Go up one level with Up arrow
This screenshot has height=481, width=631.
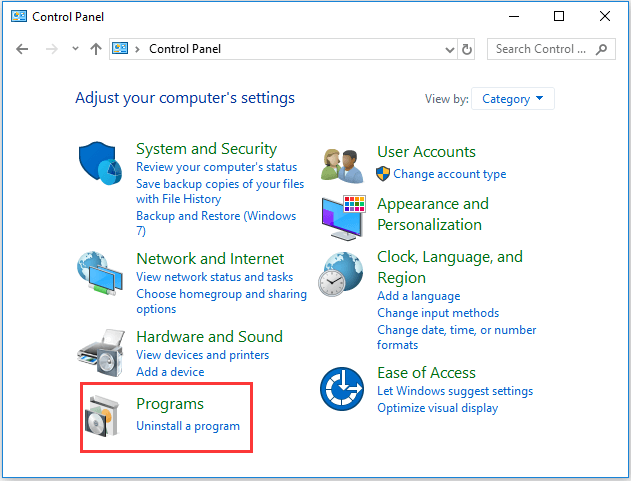96,49
